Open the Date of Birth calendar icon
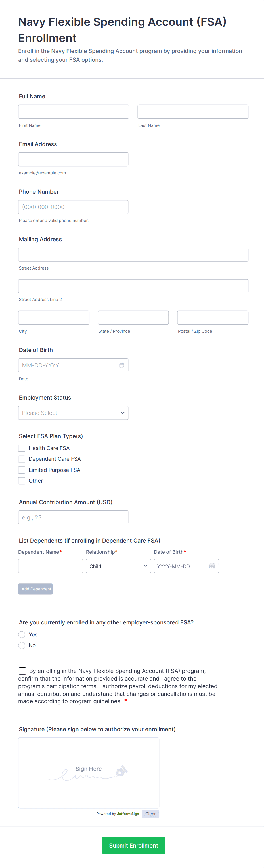This screenshot has height=868, width=264. tap(121, 365)
